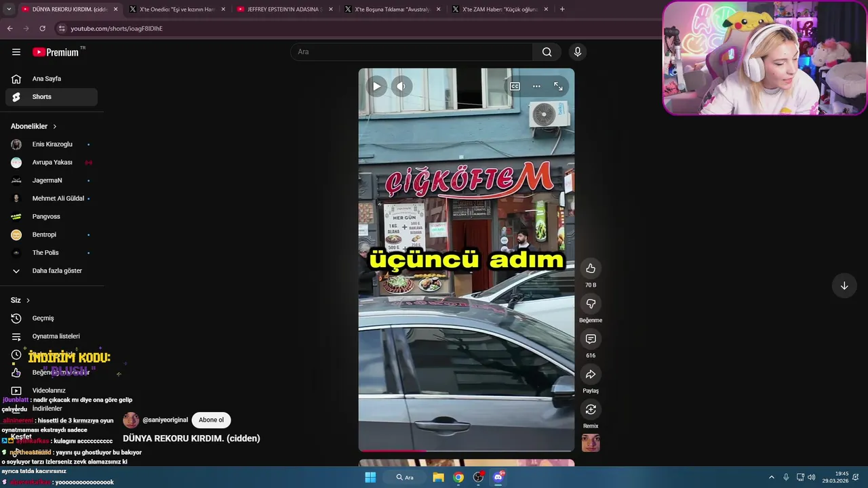868x488 pixels.
Task: Remix this Short
Action: point(591,409)
